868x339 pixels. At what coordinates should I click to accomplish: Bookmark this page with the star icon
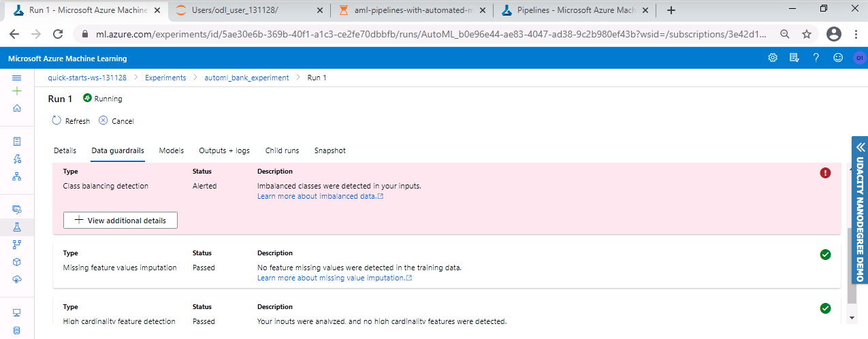click(807, 34)
